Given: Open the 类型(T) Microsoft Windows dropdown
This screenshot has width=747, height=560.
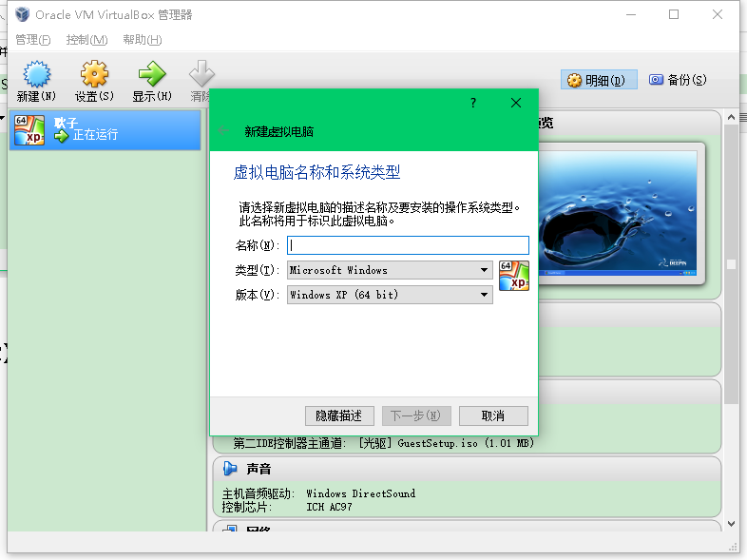Looking at the screenshot, I should coord(390,270).
